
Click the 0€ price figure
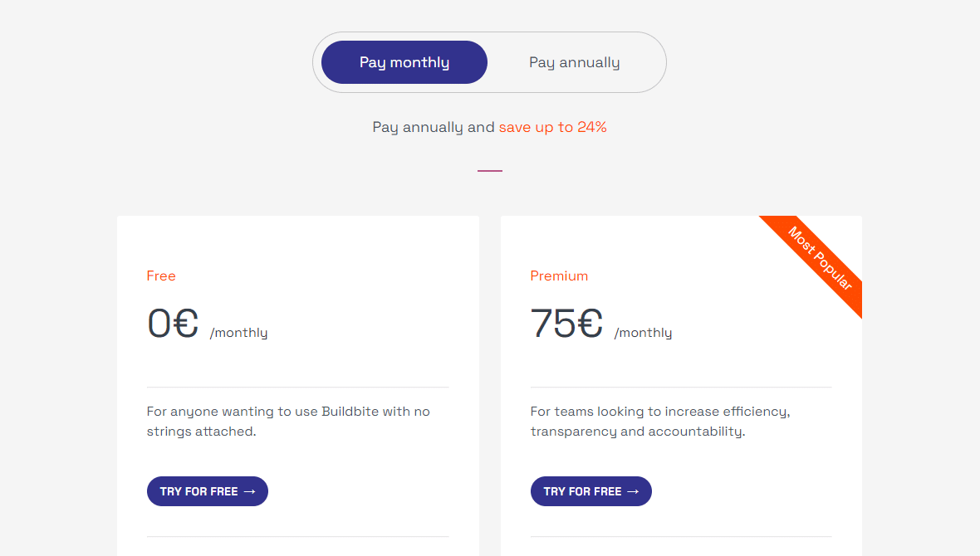[x=173, y=324]
